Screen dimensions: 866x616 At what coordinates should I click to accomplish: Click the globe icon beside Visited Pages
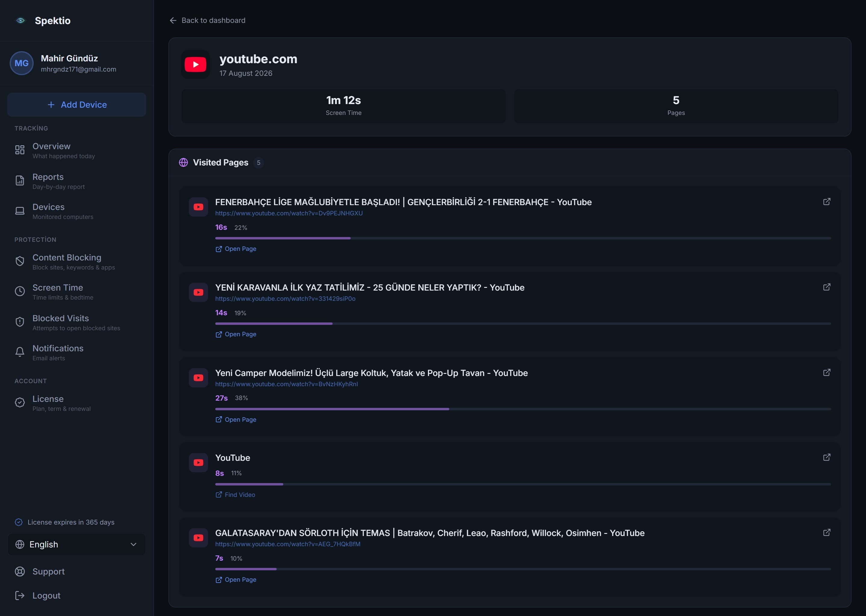[x=183, y=163]
